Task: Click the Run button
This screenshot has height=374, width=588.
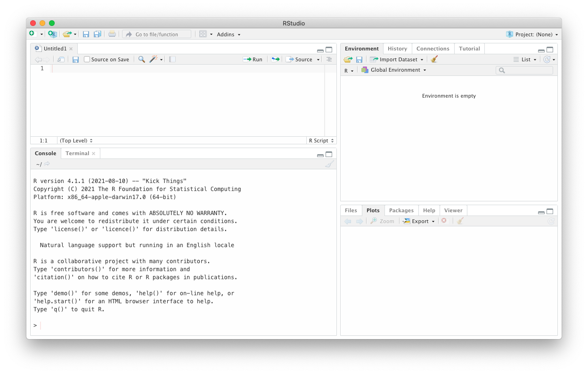Action: click(253, 59)
